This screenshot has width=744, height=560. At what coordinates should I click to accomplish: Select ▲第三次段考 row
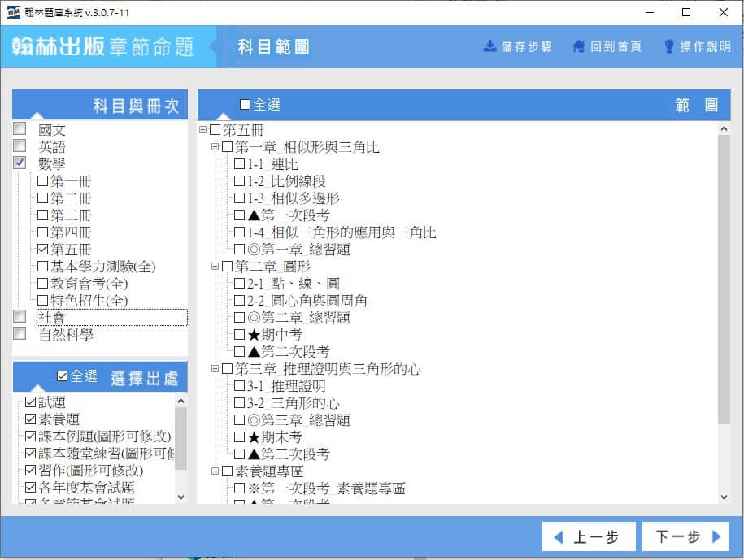coord(289,454)
